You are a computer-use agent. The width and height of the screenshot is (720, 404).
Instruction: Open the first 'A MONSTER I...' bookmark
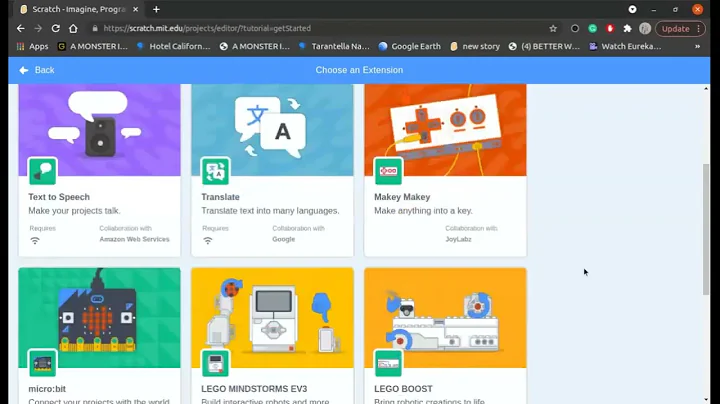point(93,46)
